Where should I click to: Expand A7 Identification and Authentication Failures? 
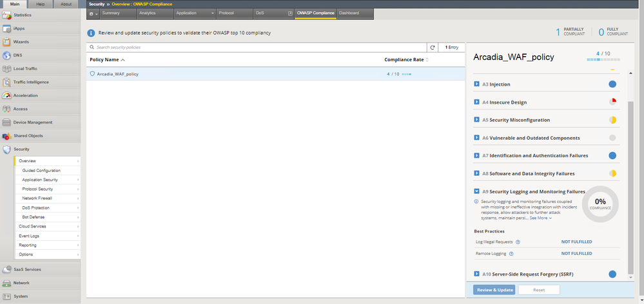477,155
